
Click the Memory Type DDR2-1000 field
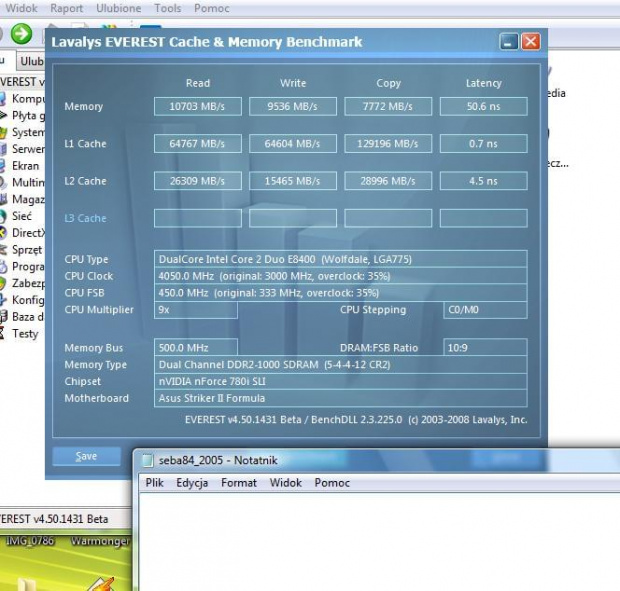340,364
